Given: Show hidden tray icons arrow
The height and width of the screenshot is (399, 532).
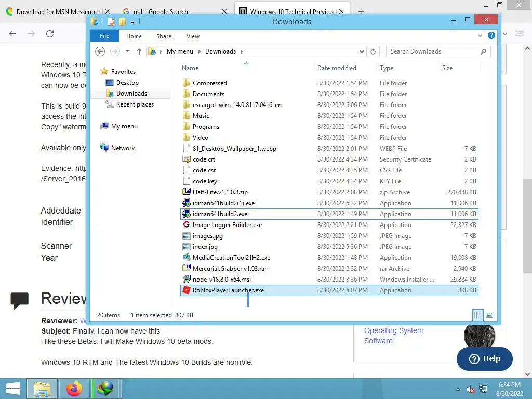Looking at the screenshot, I should [458, 389].
